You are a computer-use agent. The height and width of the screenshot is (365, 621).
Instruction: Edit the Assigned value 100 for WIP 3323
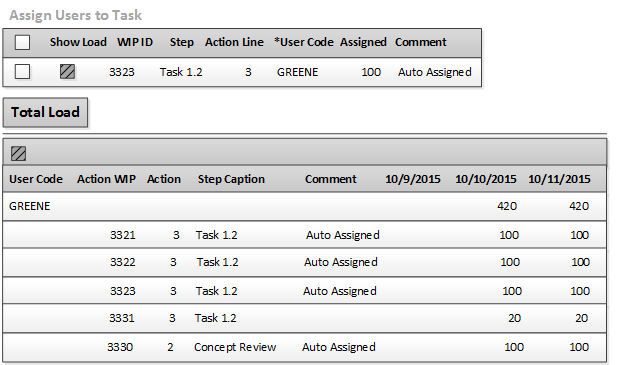click(371, 72)
